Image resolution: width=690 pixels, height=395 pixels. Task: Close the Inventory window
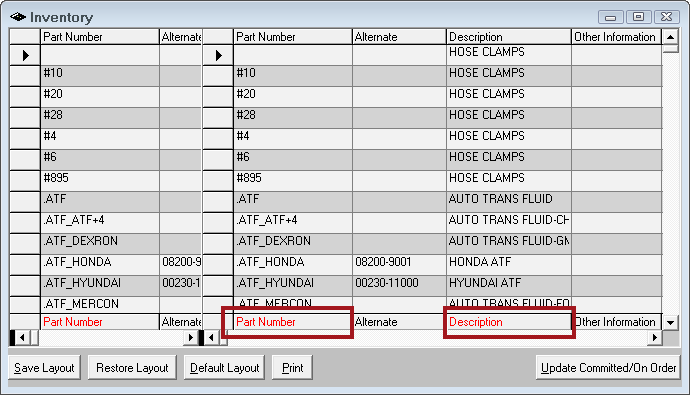point(666,17)
